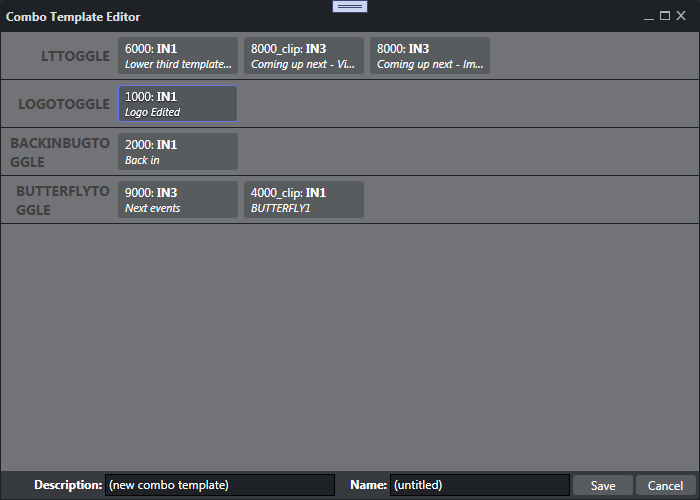Click the LOGOTOGGLE row label
700x500 pixels.
click(x=64, y=104)
